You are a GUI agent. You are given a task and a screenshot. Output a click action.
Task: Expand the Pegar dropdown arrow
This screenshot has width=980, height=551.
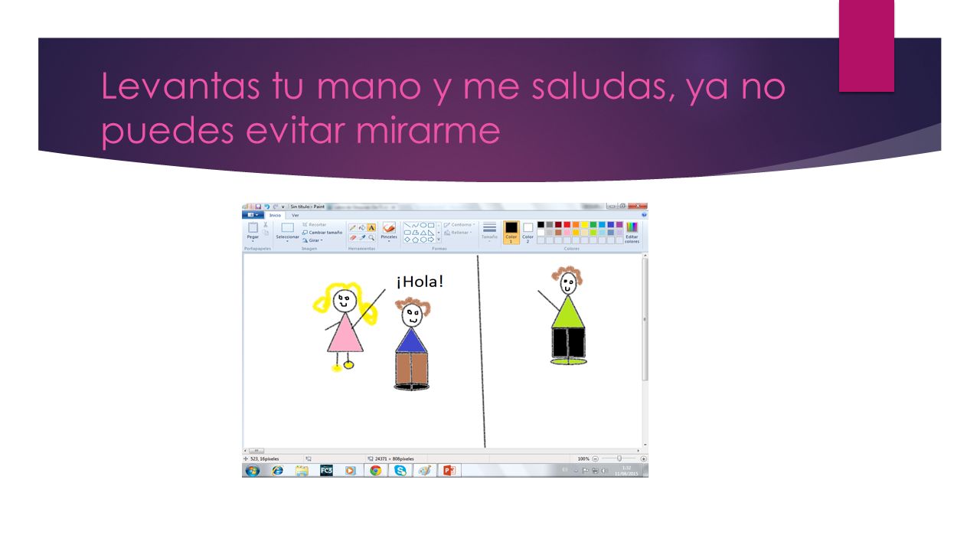point(253,240)
